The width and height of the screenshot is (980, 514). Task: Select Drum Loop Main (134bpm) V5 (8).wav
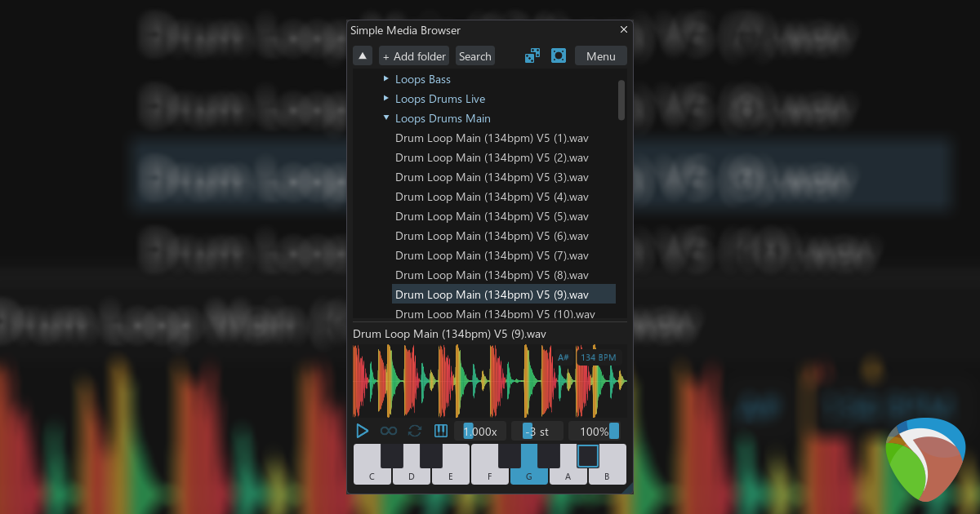[492, 275]
